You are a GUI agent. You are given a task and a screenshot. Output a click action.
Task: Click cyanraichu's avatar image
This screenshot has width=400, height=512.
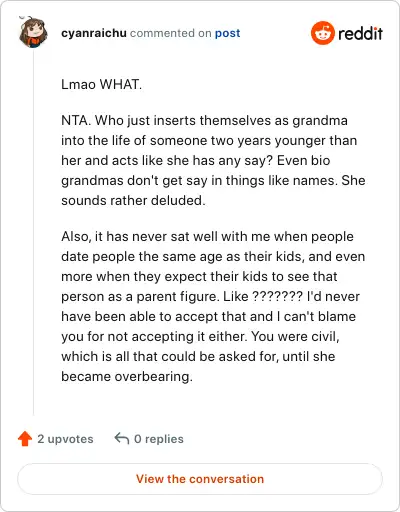pos(33,33)
